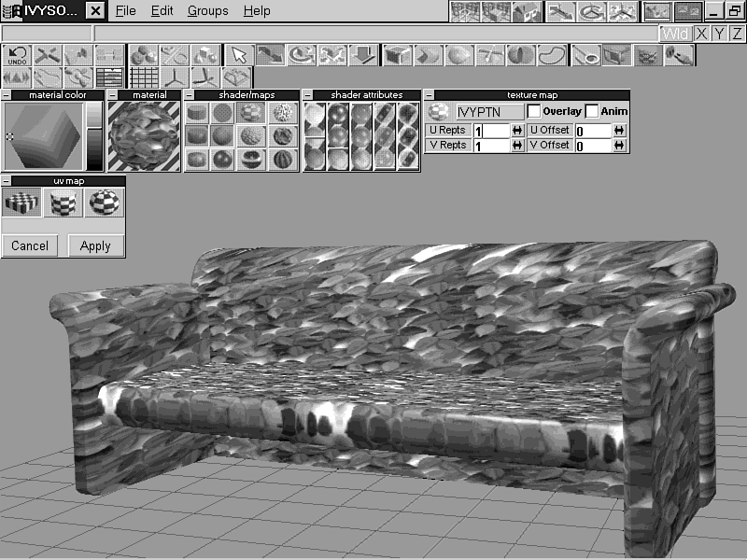Enable the Overlay checkbox
The width and height of the screenshot is (747, 560).
coord(533,111)
